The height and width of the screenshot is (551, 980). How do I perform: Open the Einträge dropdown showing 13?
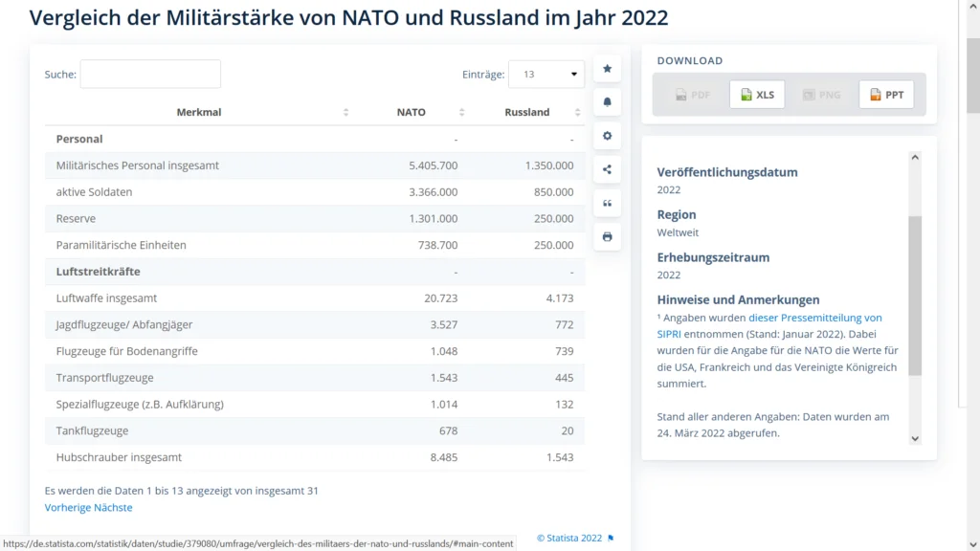[546, 75]
